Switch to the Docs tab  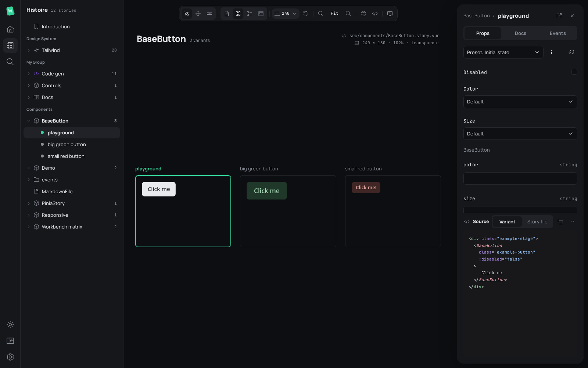point(520,33)
